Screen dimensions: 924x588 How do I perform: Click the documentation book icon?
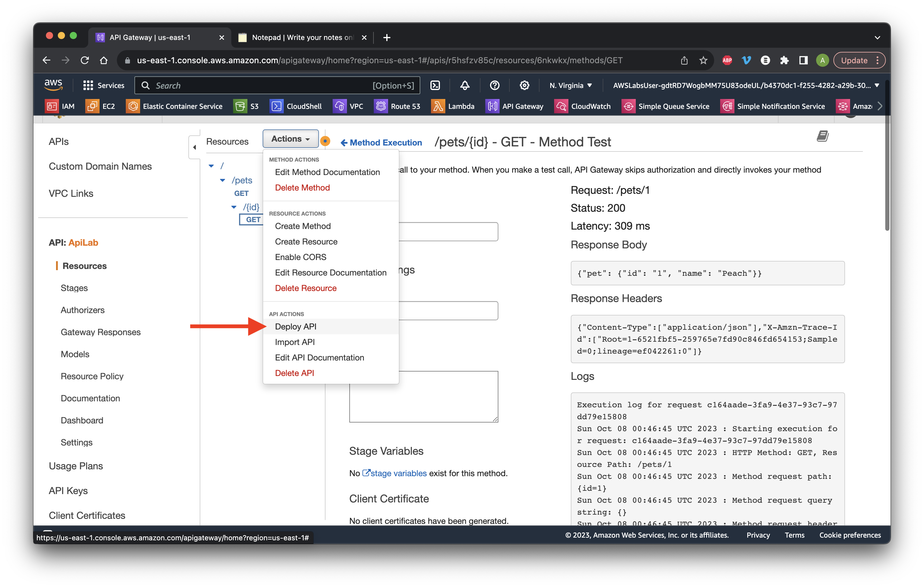(x=822, y=136)
